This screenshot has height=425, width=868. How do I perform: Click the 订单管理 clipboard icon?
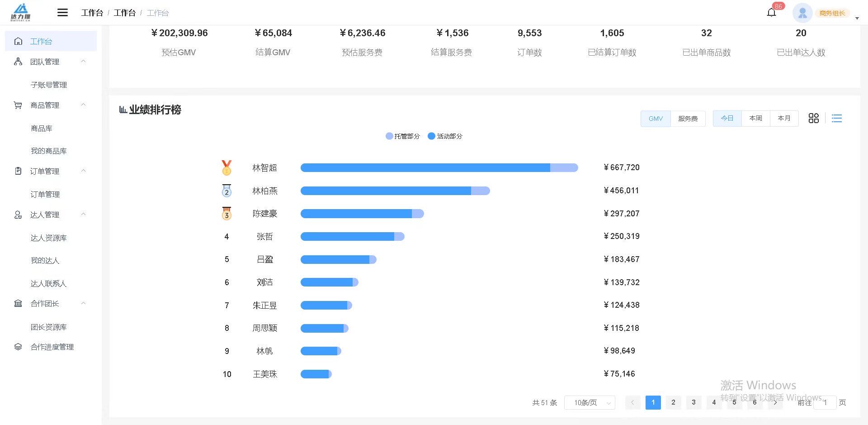pyautogui.click(x=18, y=171)
